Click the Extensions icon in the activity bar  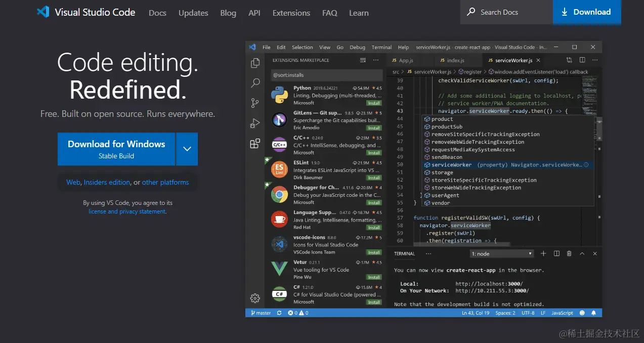[254, 143]
